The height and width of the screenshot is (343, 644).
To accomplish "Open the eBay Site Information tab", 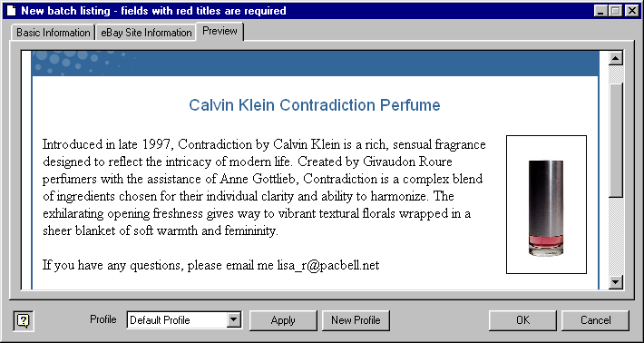I will [x=146, y=33].
